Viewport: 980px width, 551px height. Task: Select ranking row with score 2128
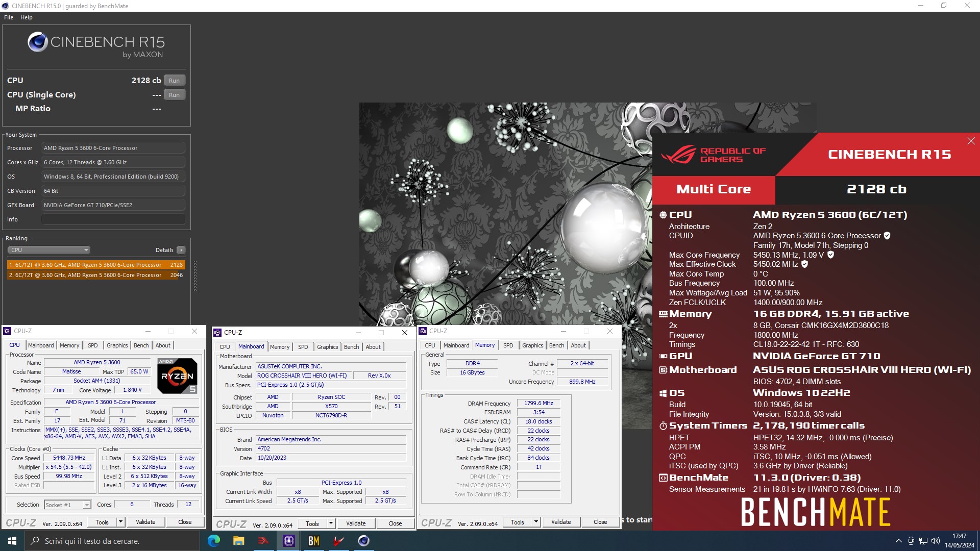96,265
